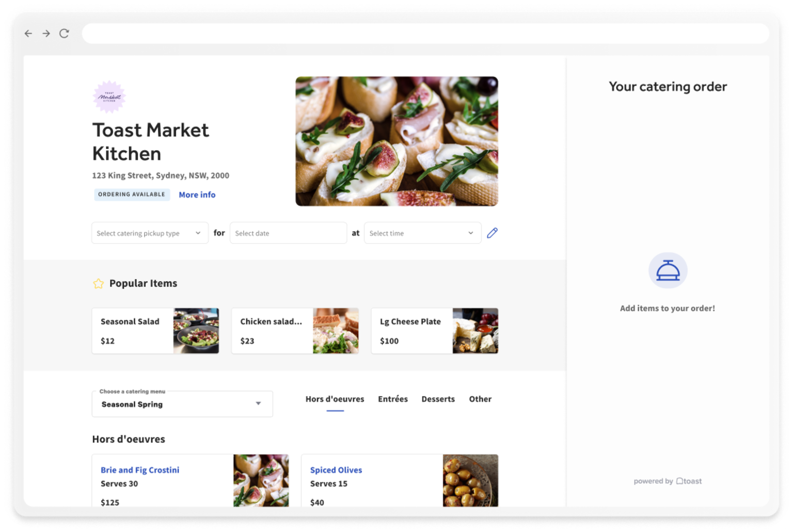Click the address 123 King Street, Sydney

161,175
